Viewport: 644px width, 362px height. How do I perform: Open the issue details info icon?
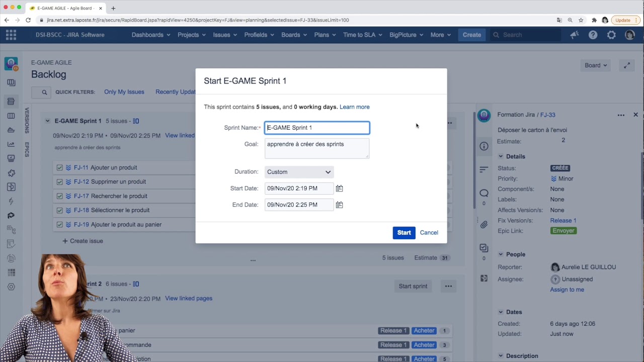(484, 146)
